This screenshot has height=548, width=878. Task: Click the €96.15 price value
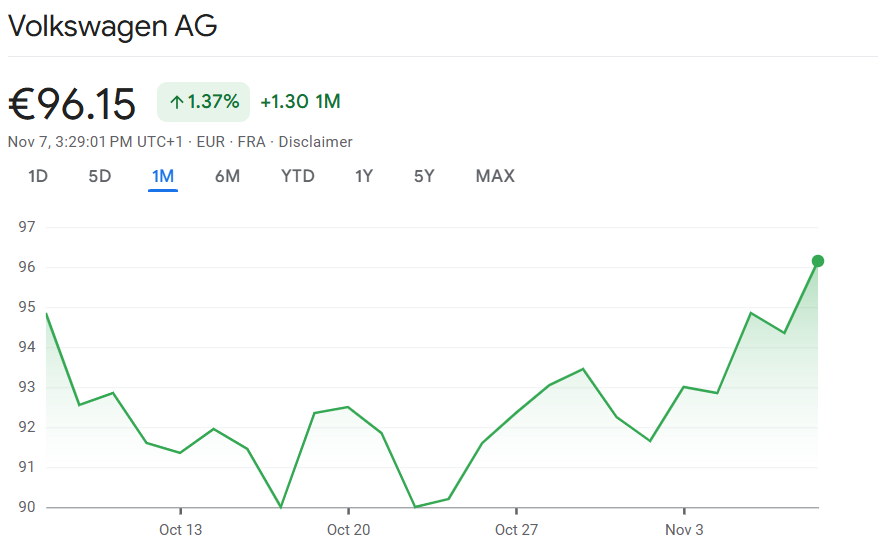[x=72, y=103]
